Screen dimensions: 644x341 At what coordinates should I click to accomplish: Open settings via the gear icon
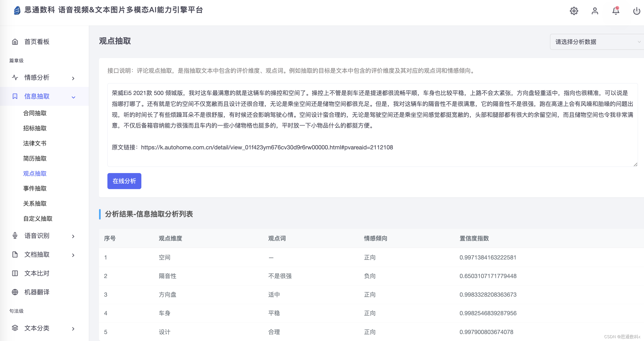click(x=574, y=11)
